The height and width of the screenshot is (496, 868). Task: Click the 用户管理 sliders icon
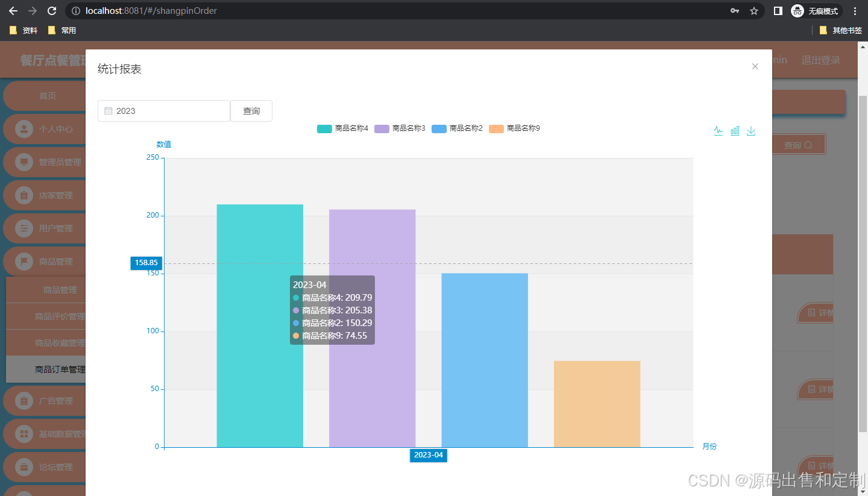24,228
